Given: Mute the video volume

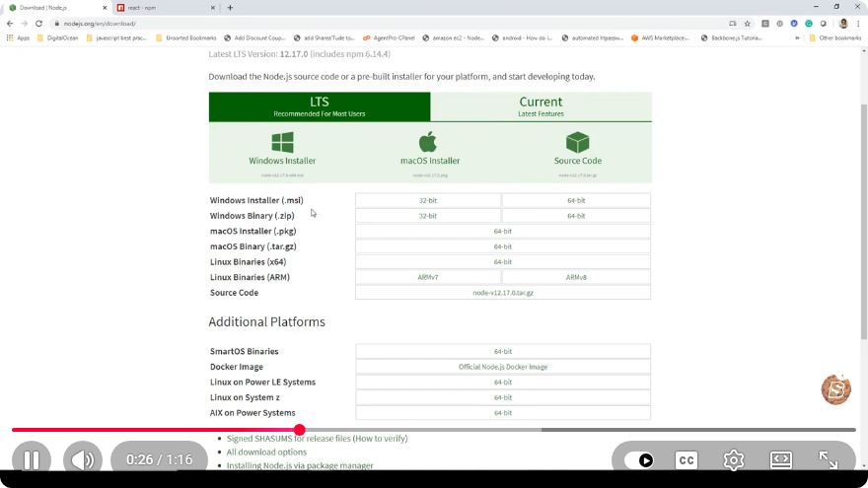Looking at the screenshot, I should [83, 459].
